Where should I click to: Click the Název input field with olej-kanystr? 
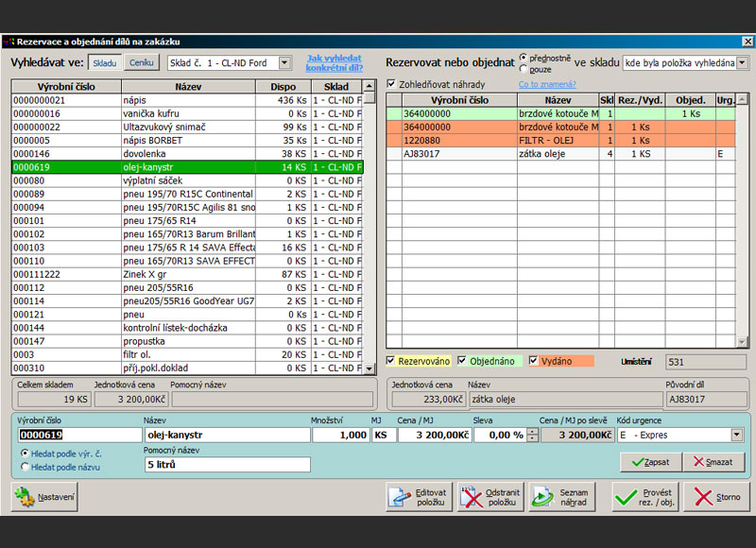228,435
